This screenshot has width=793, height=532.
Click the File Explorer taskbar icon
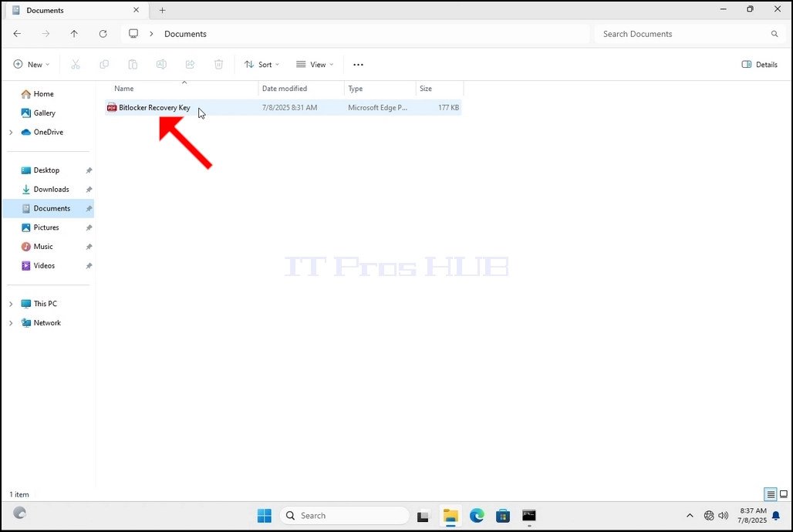coord(450,515)
